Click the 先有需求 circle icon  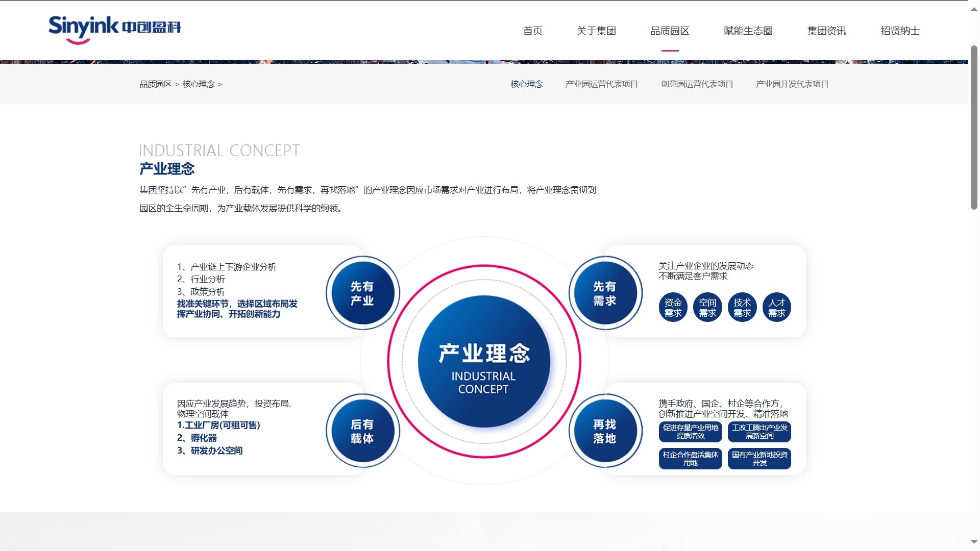[x=605, y=293]
